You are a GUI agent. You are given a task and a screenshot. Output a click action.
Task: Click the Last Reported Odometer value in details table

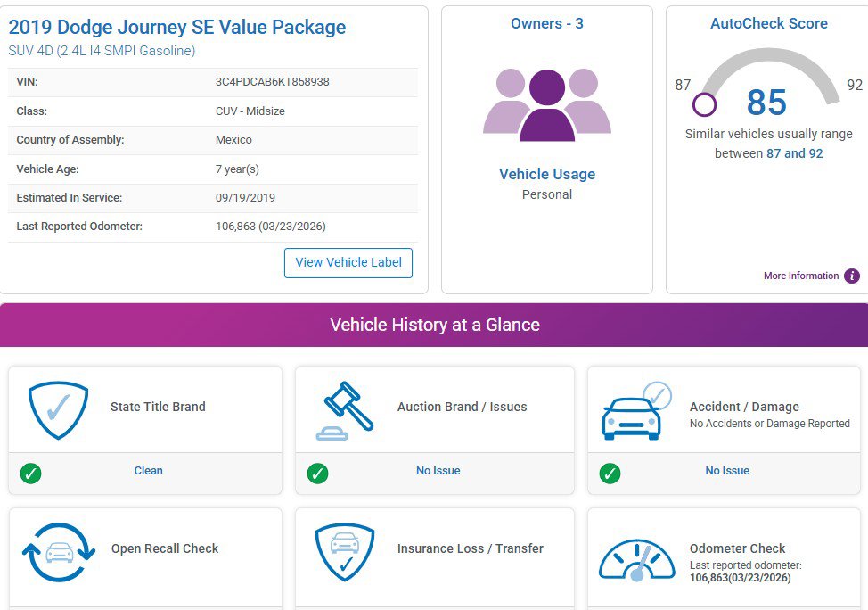271,227
